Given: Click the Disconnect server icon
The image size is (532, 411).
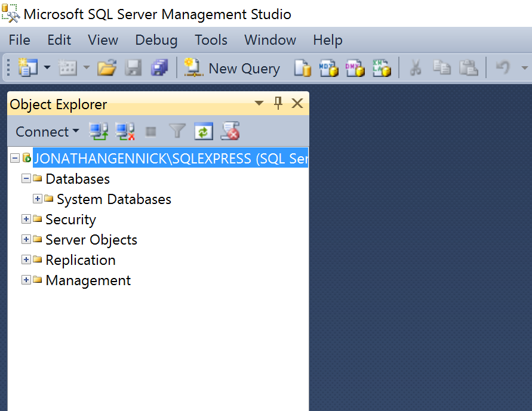Looking at the screenshot, I should click(x=125, y=131).
